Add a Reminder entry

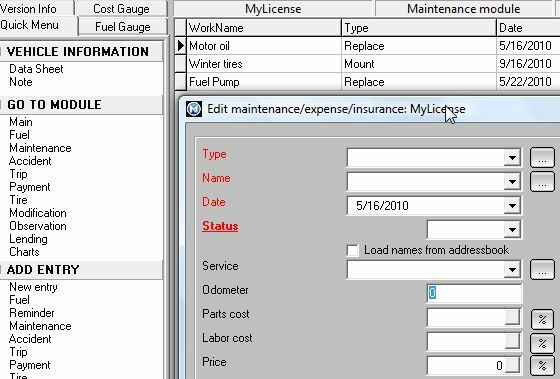[x=32, y=313]
